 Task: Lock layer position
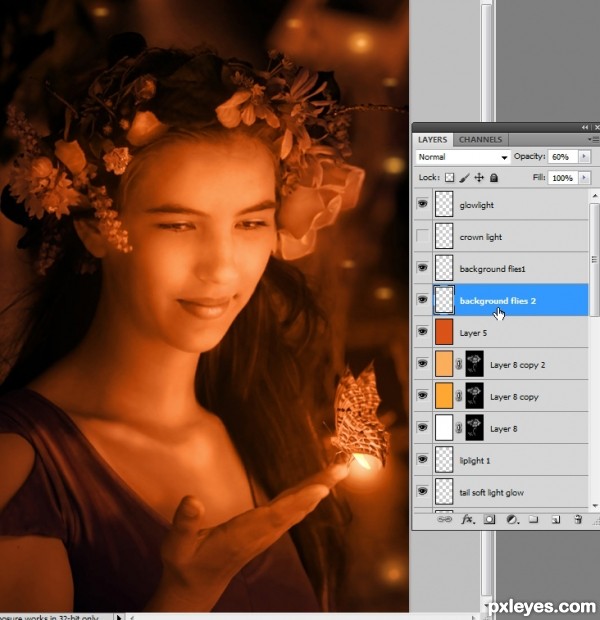[479, 178]
